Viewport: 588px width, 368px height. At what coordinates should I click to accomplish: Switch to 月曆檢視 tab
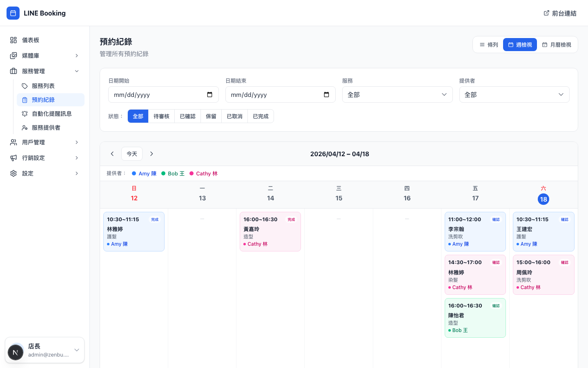[x=556, y=45]
